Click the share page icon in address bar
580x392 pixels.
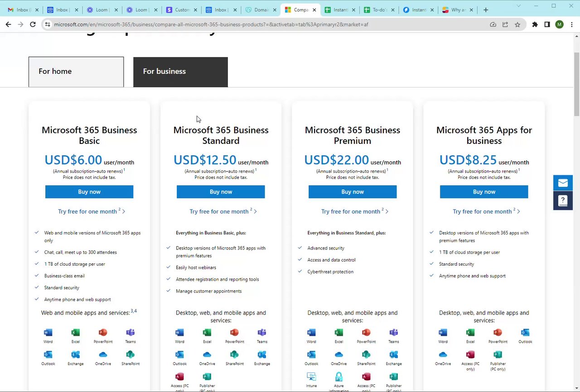click(x=505, y=24)
